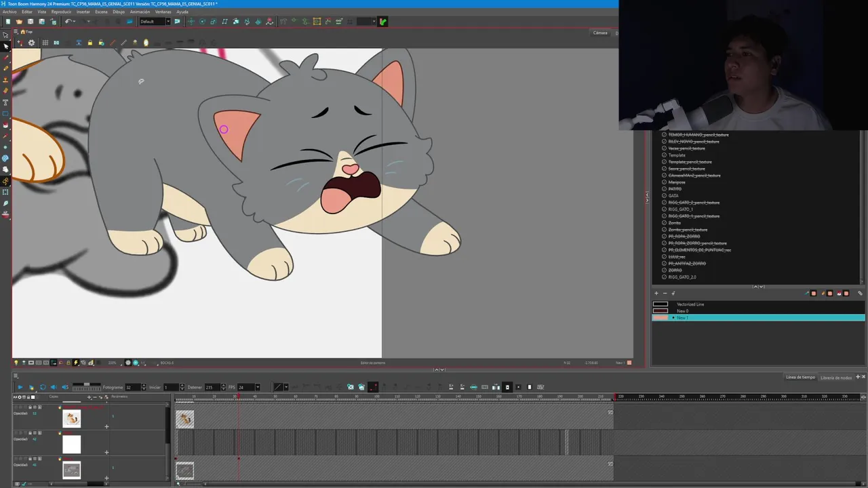Open the Animación menu
This screenshot has width=868, height=488.
point(140,12)
